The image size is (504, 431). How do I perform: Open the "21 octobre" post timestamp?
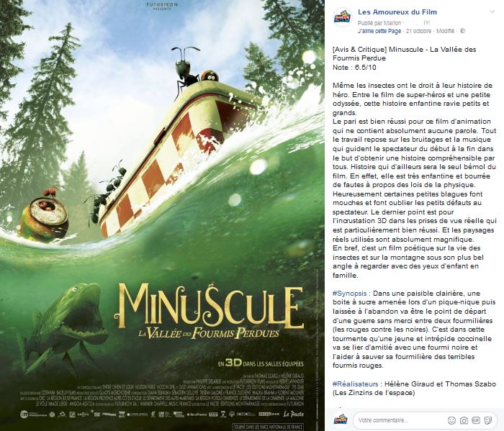tap(419, 32)
